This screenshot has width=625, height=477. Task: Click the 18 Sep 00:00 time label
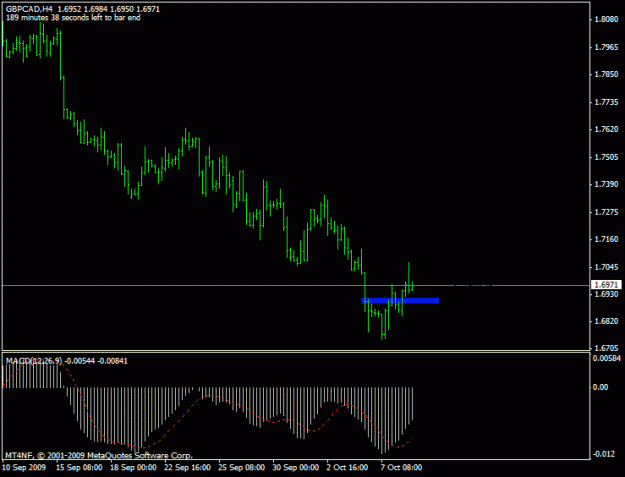coord(133,467)
